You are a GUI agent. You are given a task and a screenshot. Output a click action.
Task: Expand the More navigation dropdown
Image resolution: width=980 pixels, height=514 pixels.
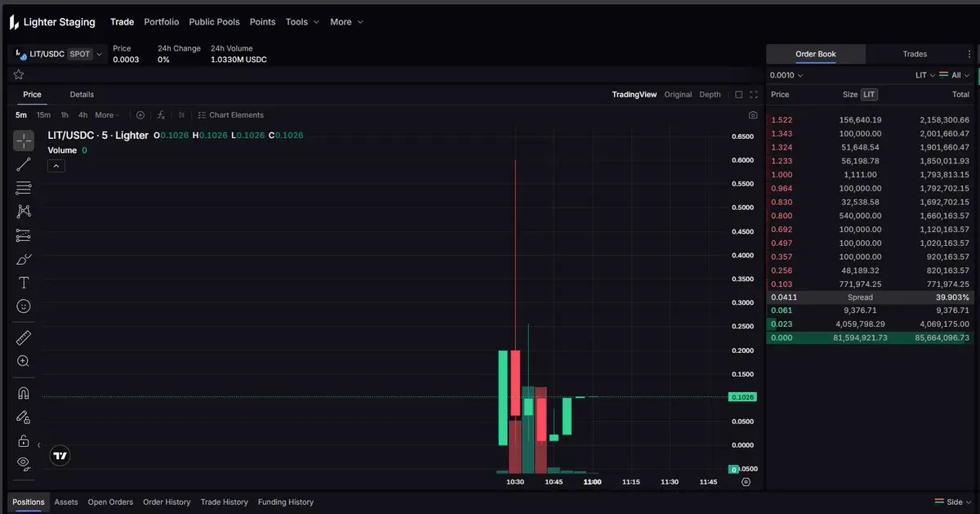347,22
